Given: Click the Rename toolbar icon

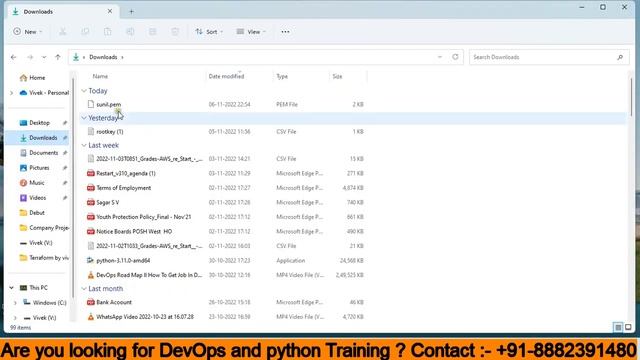Looking at the screenshot, I should [x=130, y=31].
